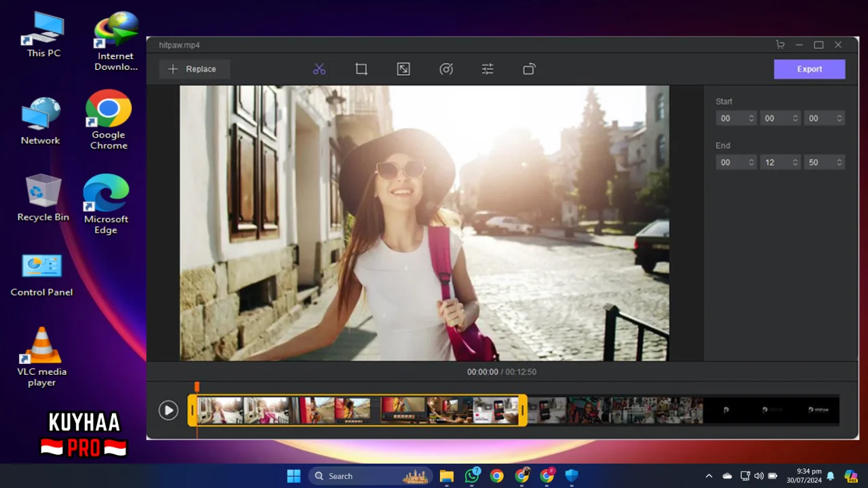Open the notifications bell icon

point(831,476)
